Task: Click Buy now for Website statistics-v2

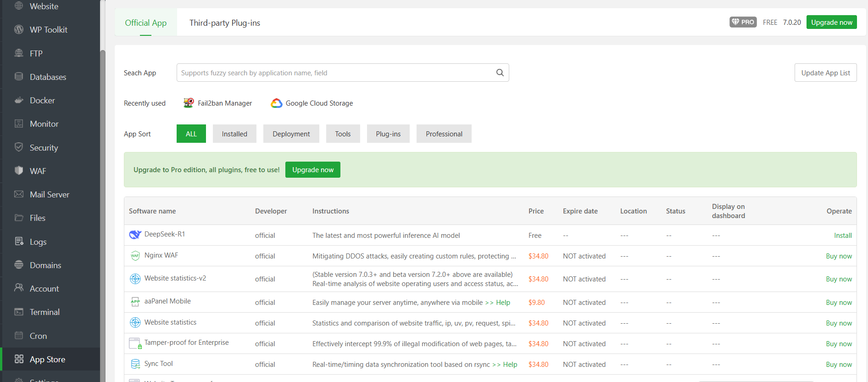Action: tap(839, 279)
